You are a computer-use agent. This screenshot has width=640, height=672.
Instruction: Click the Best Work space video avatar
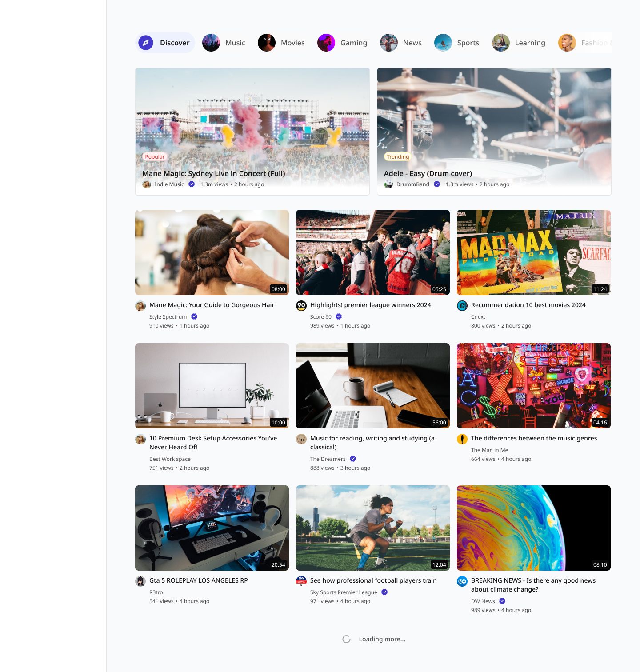pyautogui.click(x=140, y=439)
